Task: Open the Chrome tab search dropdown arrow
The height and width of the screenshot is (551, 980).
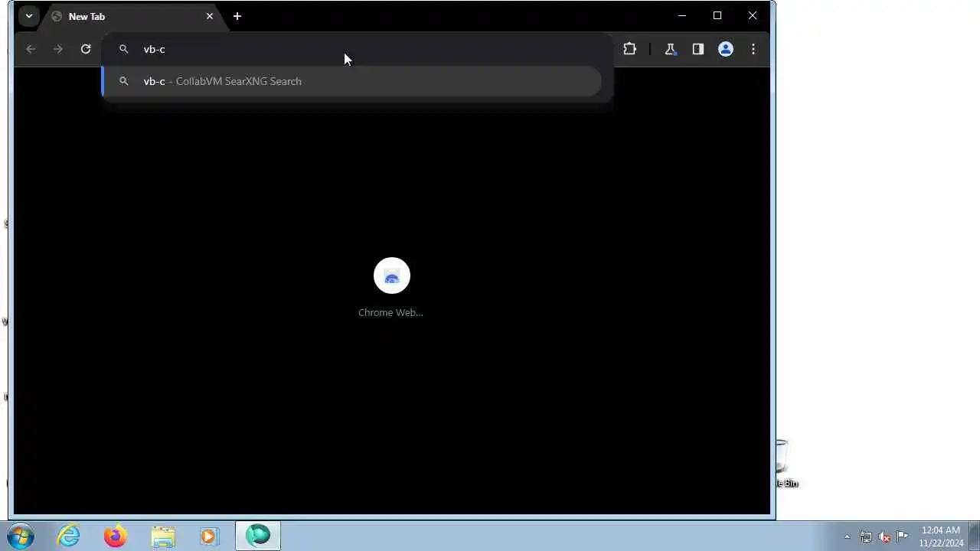Action: click(x=28, y=16)
